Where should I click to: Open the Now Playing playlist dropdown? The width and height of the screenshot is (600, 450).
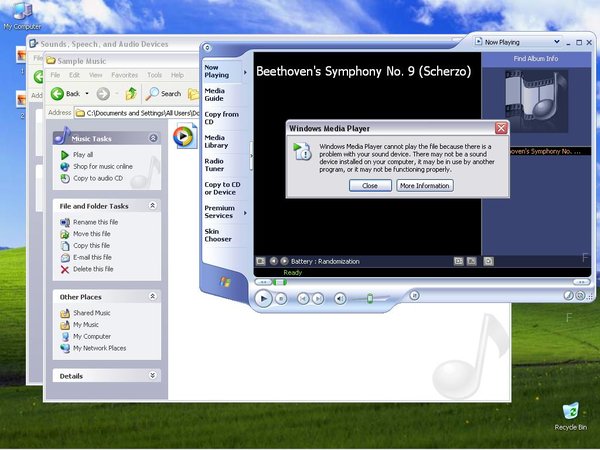point(556,42)
